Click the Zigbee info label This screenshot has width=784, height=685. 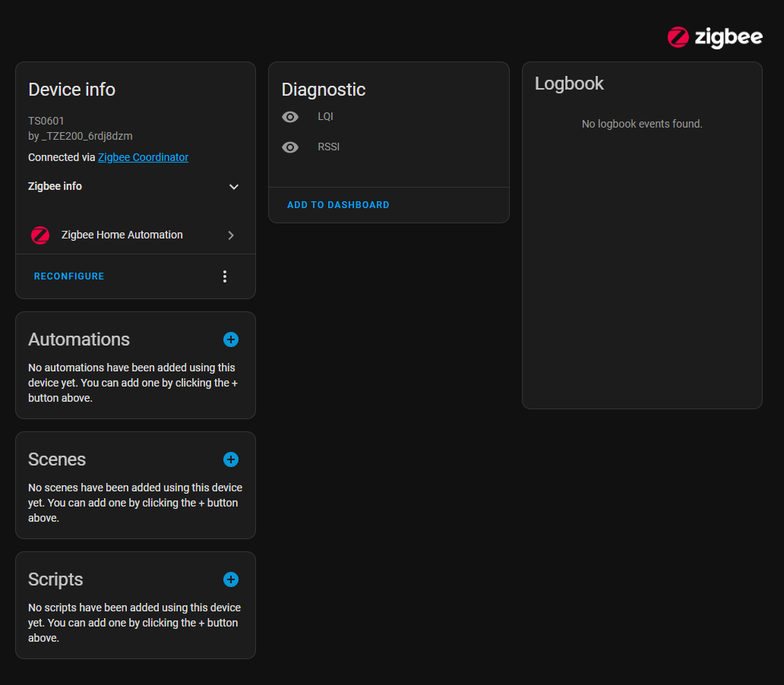point(55,186)
